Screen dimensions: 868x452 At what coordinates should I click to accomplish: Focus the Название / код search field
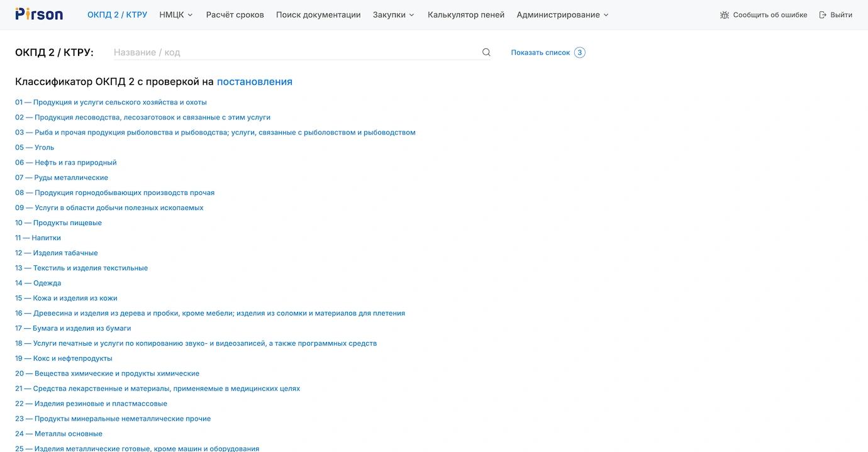[296, 53]
